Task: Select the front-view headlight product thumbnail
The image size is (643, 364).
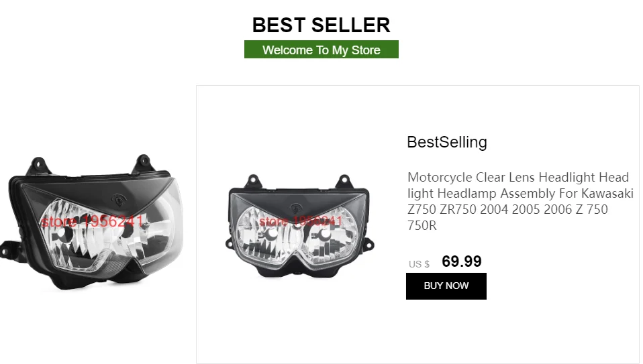Action: point(299,226)
